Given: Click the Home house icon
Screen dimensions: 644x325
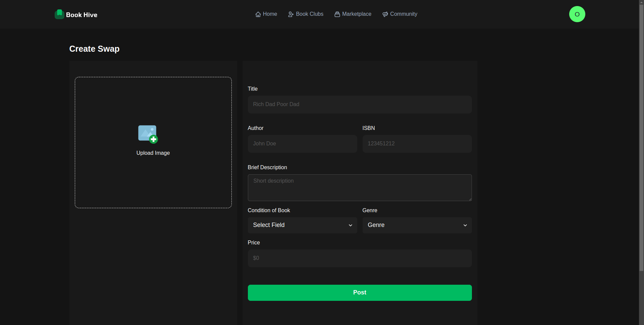Looking at the screenshot, I should coord(258,14).
